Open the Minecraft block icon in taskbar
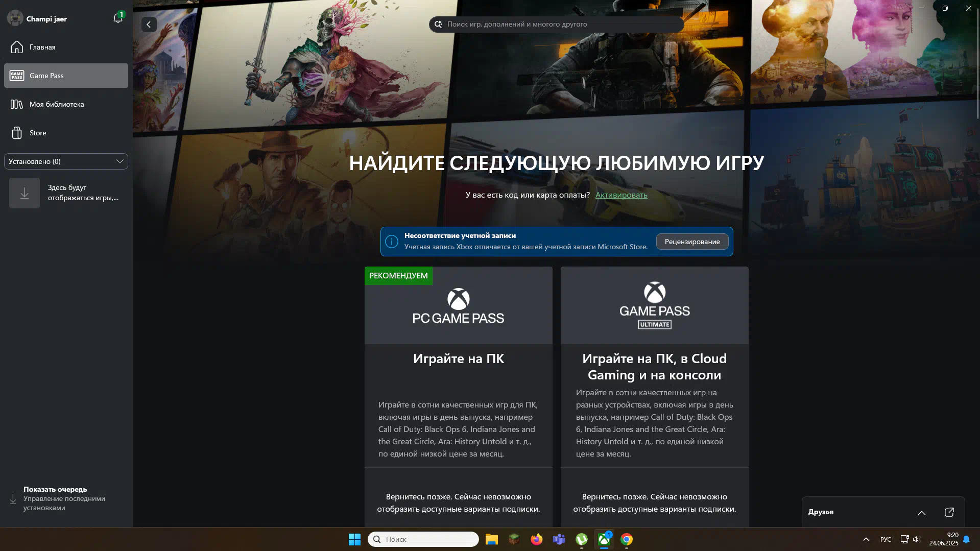 click(x=514, y=539)
